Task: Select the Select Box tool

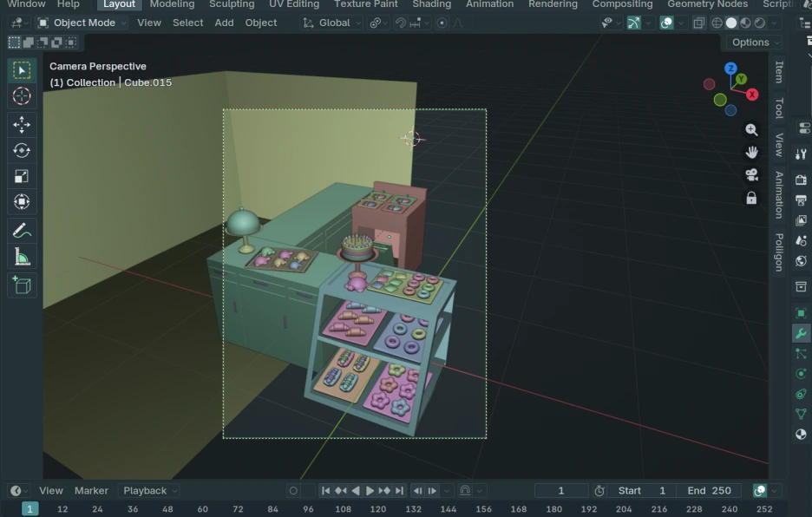Action: click(21, 70)
